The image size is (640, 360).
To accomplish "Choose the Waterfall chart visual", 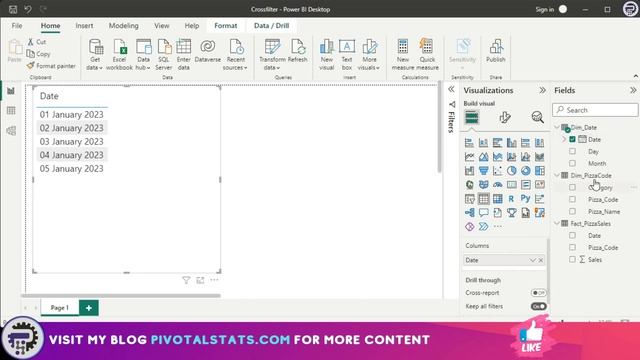I will click(x=469, y=171).
